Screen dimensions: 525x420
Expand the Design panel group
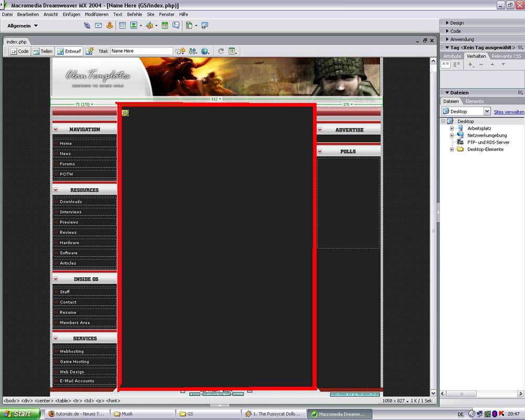(x=456, y=23)
